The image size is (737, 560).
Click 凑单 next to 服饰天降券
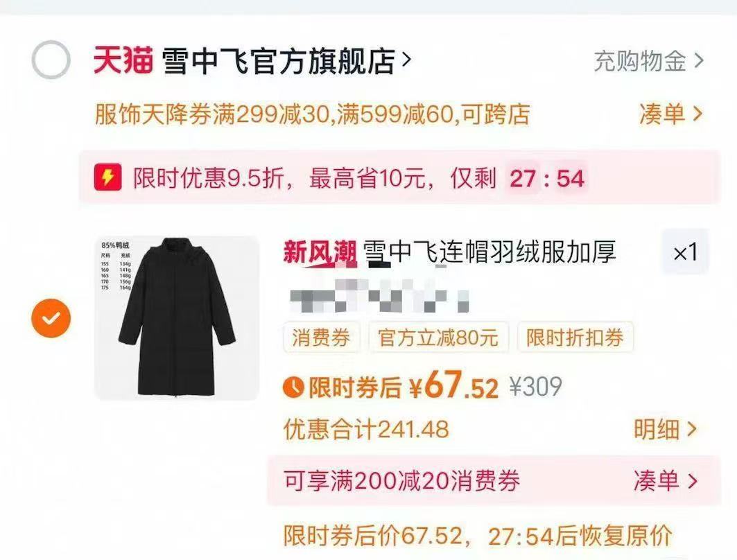click(x=670, y=114)
